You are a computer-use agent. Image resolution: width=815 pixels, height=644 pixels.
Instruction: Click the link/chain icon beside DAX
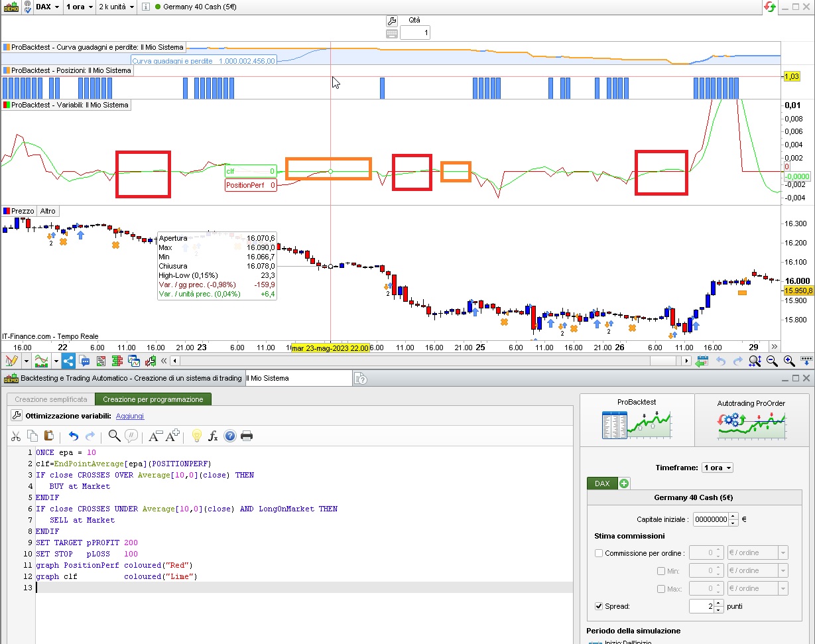[x=27, y=7]
